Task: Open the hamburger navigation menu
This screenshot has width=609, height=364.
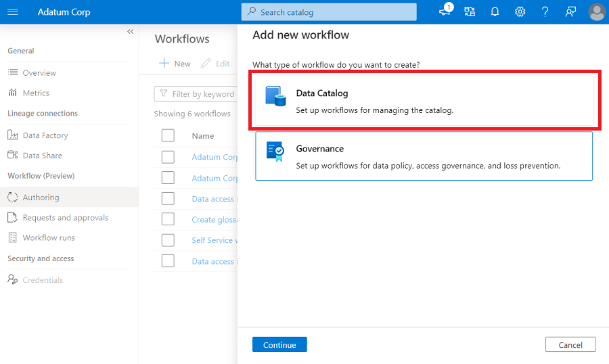Action: 13,12
